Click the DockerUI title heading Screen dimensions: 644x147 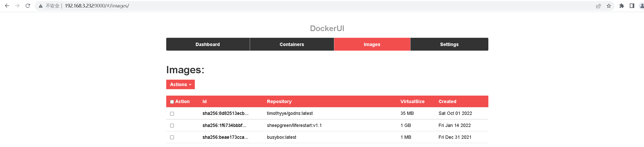click(x=327, y=28)
